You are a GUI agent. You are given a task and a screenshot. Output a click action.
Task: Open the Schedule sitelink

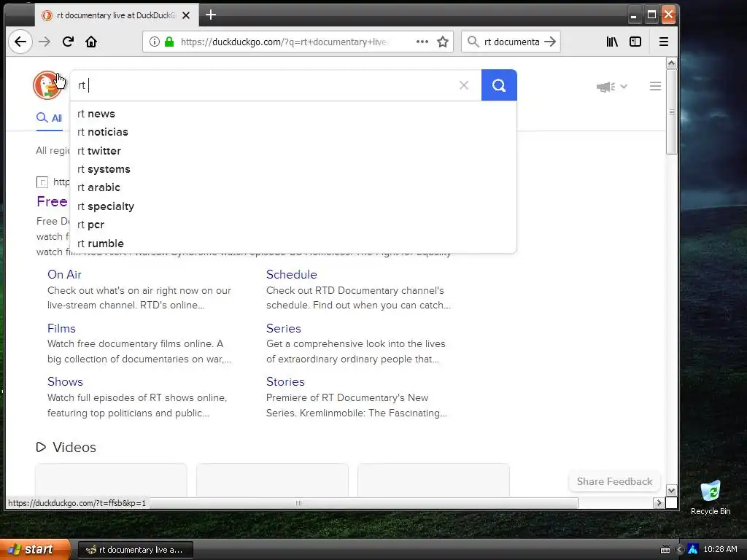pyautogui.click(x=292, y=275)
